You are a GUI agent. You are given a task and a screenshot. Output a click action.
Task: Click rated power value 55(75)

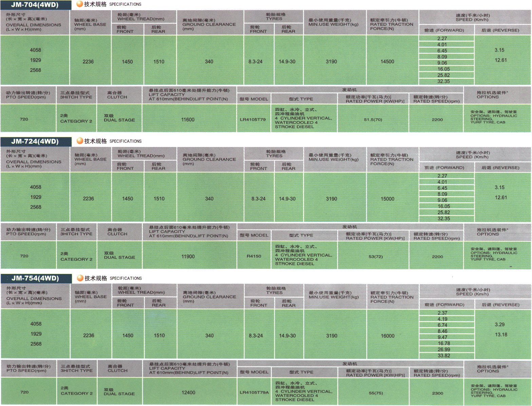coord(376,393)
